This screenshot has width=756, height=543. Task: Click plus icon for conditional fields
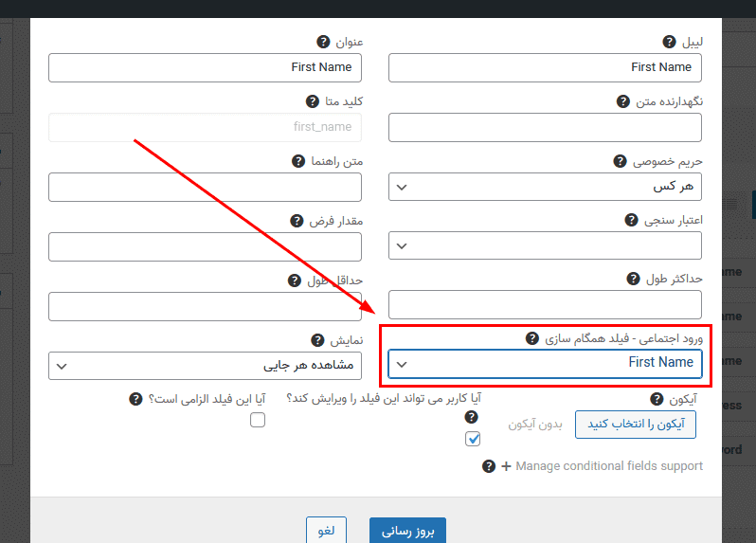click(506, 466)
